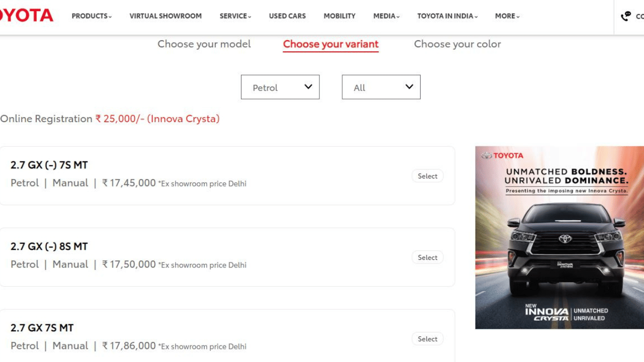Select the 2.7 GX 7S MT variant
This screenshot has width=644, height=362.
(x=427, y=339)
